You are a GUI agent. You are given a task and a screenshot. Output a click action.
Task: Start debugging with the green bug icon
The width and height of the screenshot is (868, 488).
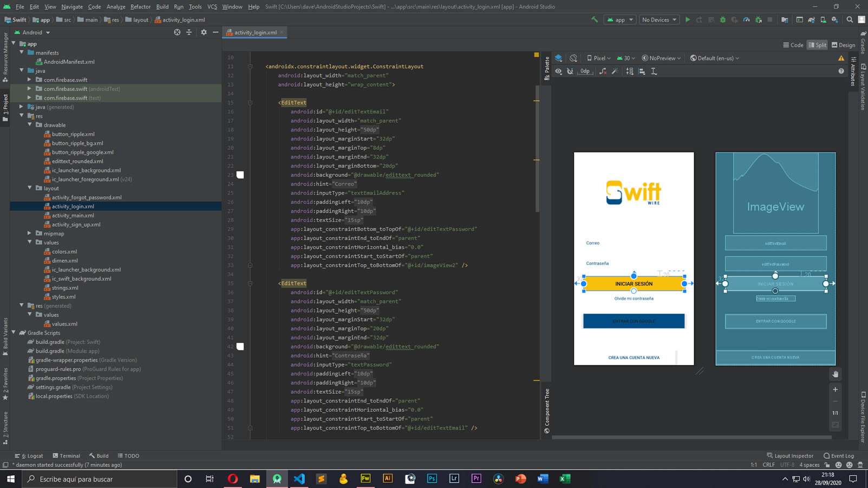[x=722, y=20]
